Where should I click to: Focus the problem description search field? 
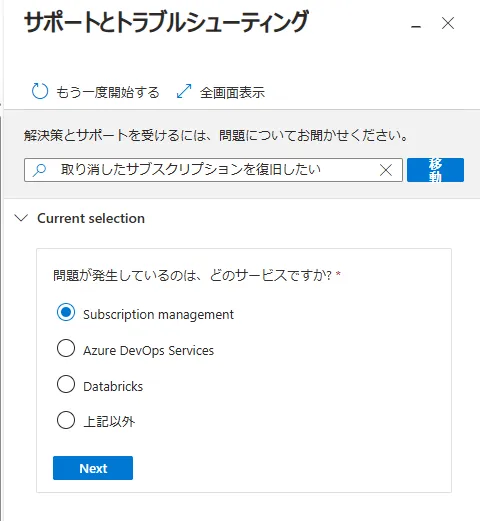213,170
